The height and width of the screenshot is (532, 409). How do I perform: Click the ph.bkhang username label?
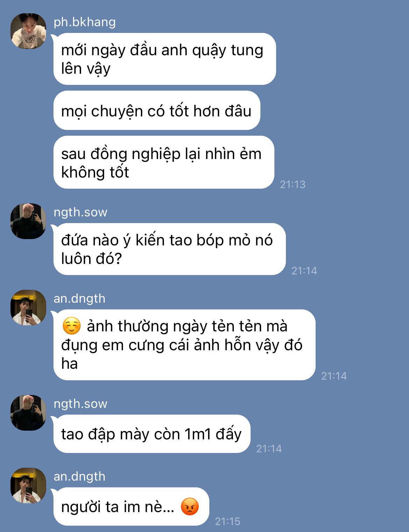point(85,22)
